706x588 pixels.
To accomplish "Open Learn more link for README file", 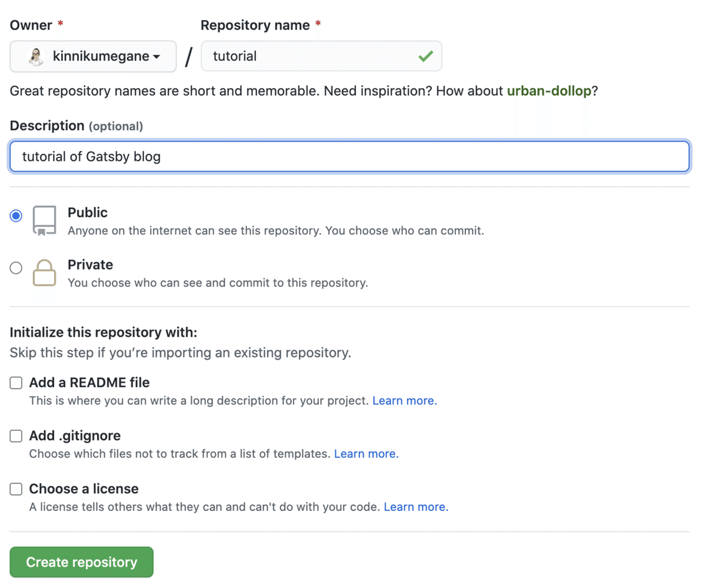I will [x=405, y=401].
